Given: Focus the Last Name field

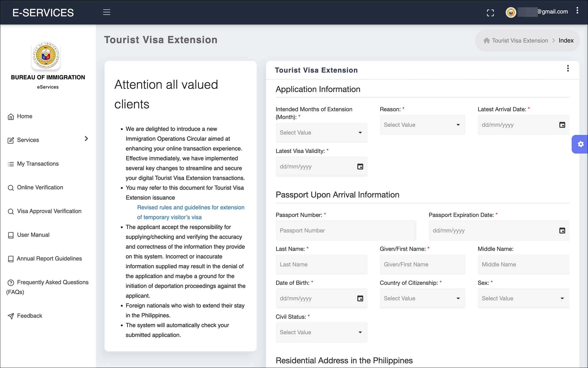Looking at the screenshot, I should click(x=321, y=264).
